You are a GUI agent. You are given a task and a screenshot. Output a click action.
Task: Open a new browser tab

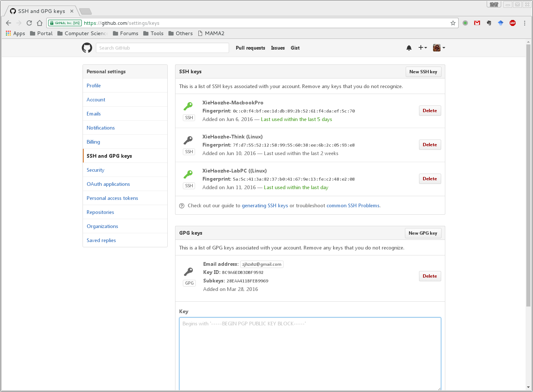[x=86, y=11]
